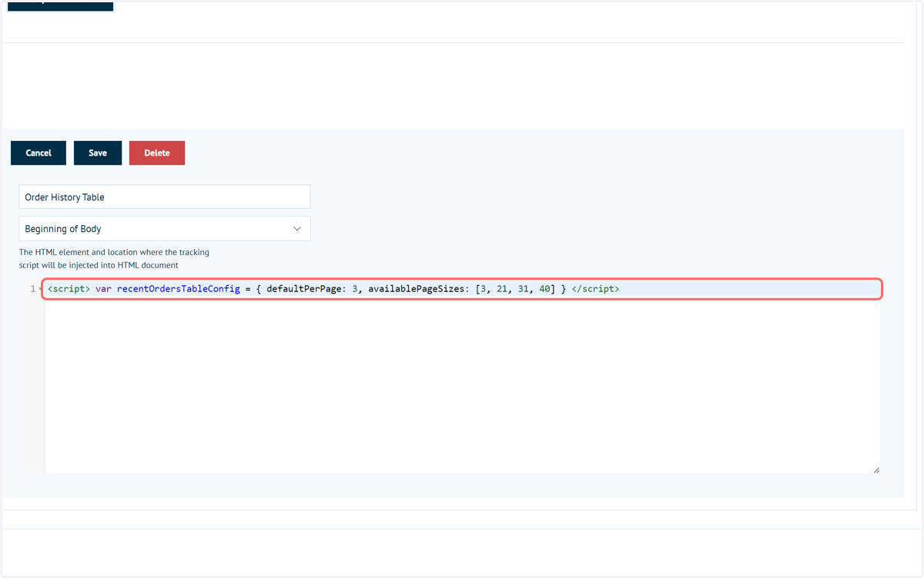The width and height of the screenshot is (924, 578).
Task: Click the recentOrdersTableConfig variable name
Action: [x=179, y=289]
